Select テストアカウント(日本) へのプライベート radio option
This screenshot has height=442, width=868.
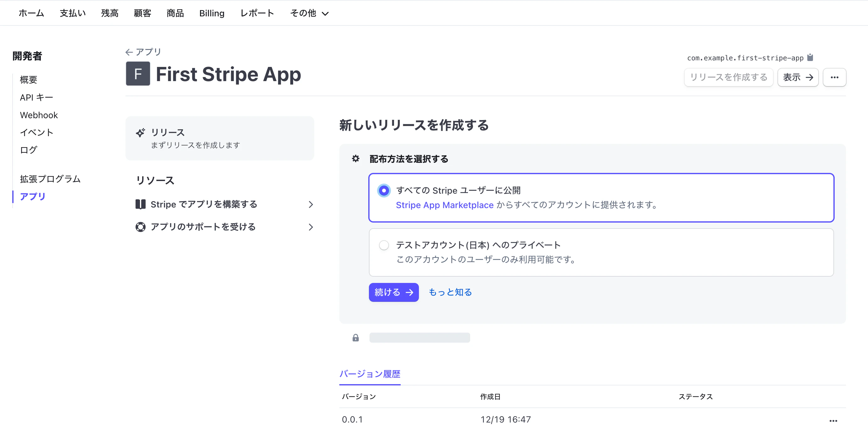tap(384, 245)
